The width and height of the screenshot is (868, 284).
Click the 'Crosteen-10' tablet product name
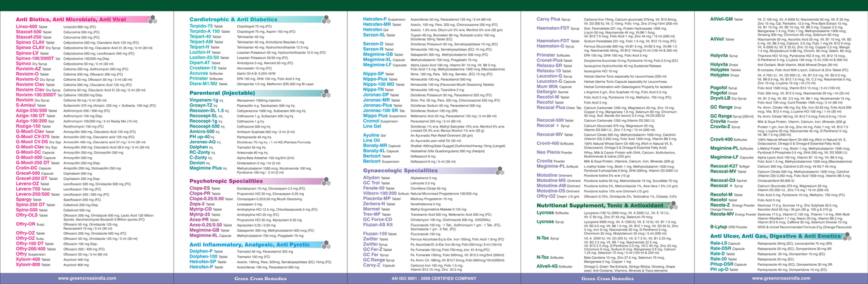[x=204, y=68]
